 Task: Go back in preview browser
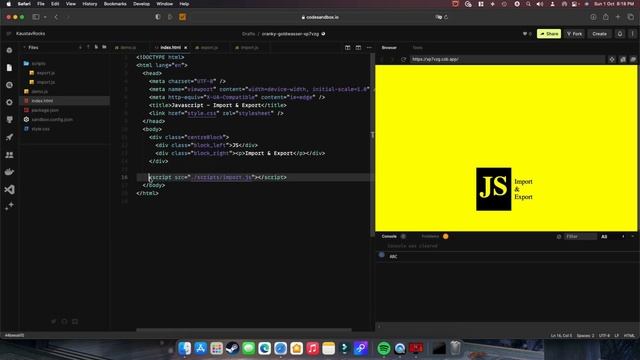pos(382,60)
